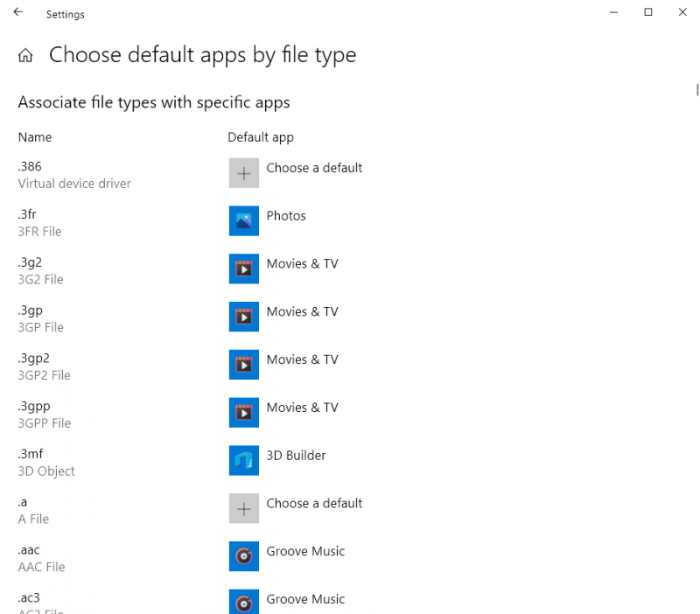
Task: Change Movies & TV label for .3gpp
Action: click(x=303, y=408)
